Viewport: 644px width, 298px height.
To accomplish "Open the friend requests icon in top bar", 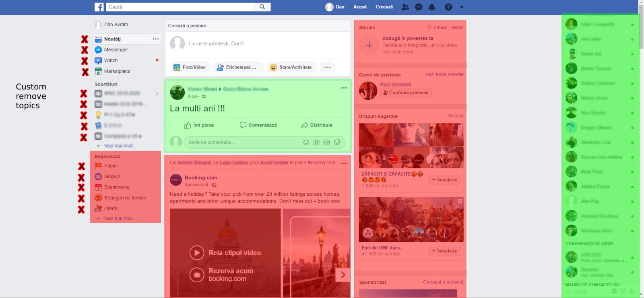I will point(405,7).
